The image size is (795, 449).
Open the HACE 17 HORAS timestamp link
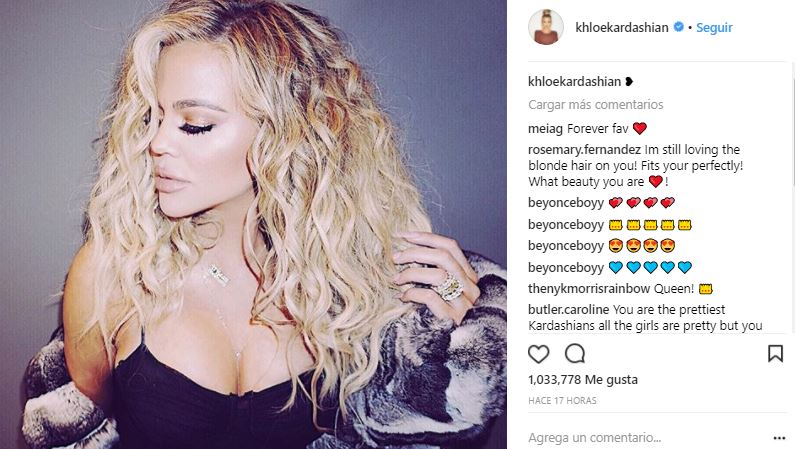pos(562,400)
